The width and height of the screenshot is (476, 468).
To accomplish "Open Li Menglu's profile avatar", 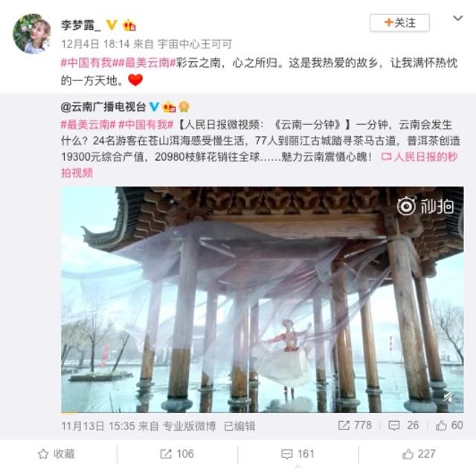I will [32, 33].
